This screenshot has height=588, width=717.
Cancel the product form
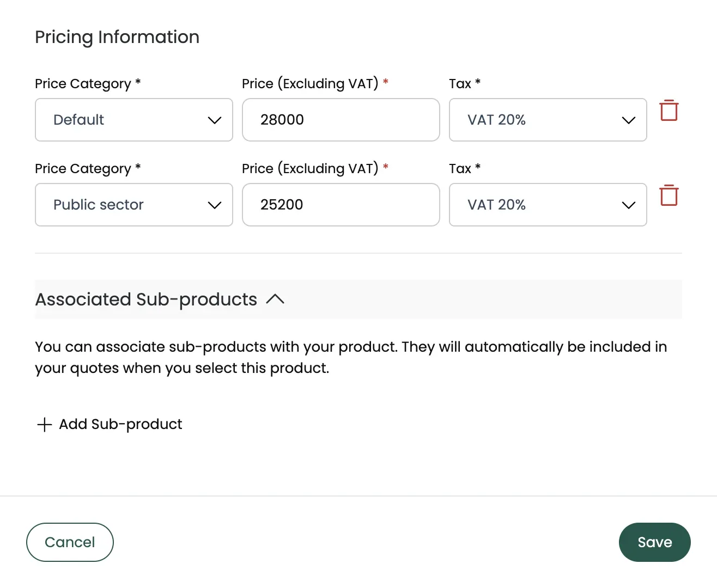(70, 542)
